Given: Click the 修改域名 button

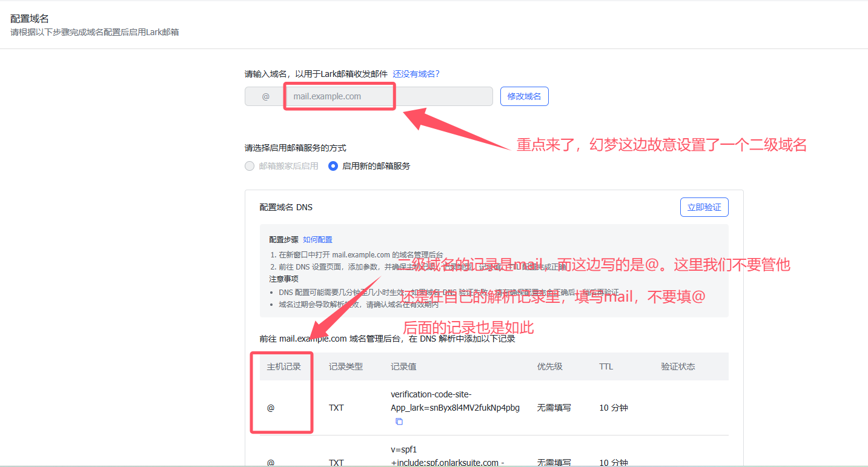Looking at the screenshot, I should (x=524, y=96).
